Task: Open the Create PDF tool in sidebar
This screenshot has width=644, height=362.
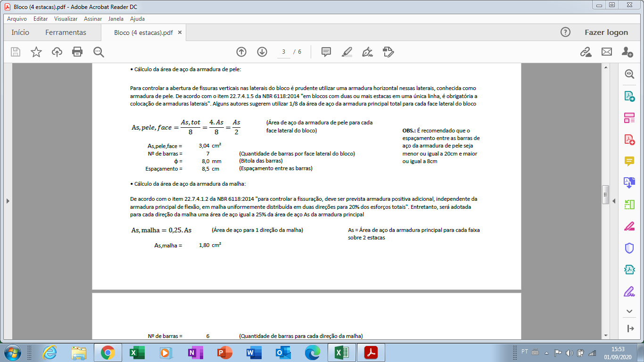Action: 629,140
